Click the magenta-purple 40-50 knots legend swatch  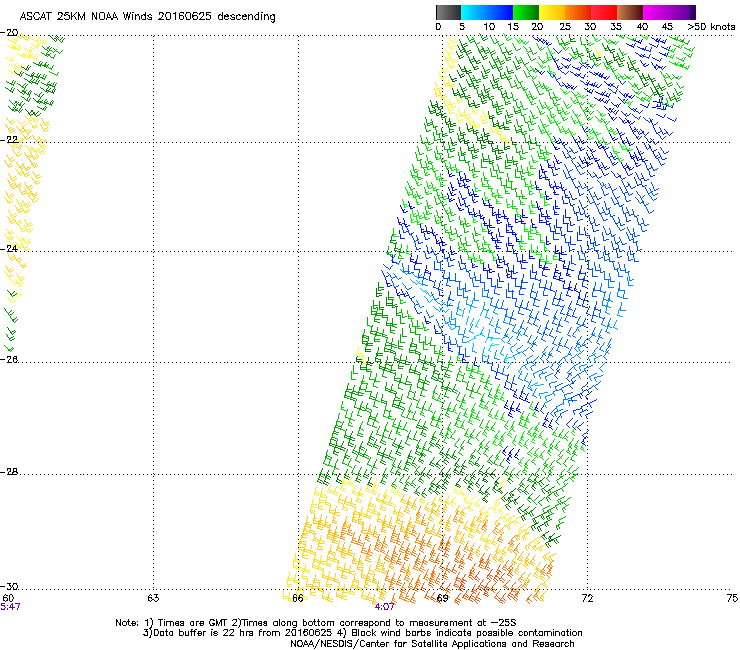point(669,12)
